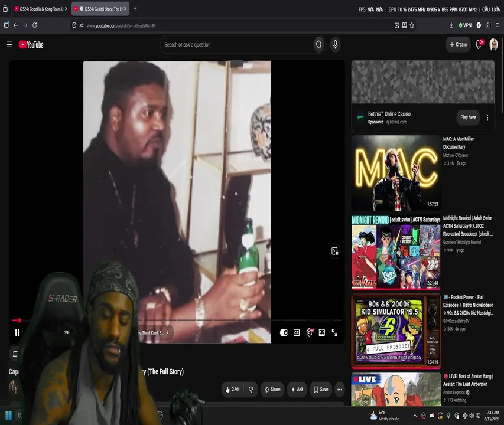This screenshot has width=504, height=425.
Task: Toggle the loop icon under the player
Action: tap(15, 354)
